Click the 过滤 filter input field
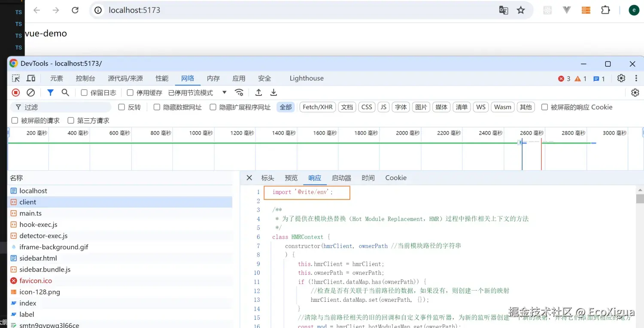The width and height of the screenshot is (644, 328). click(x=61, y=107)
